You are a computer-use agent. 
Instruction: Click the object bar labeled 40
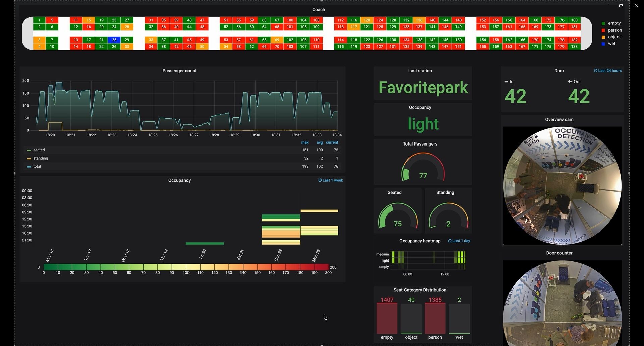click(x=411, y=319)
